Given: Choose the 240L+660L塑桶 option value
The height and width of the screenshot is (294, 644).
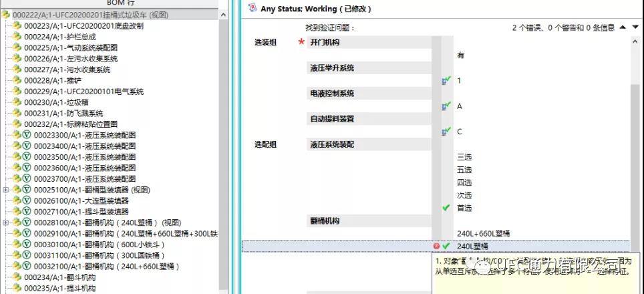Looking at the screenshot, I should [x=483, y=233].
